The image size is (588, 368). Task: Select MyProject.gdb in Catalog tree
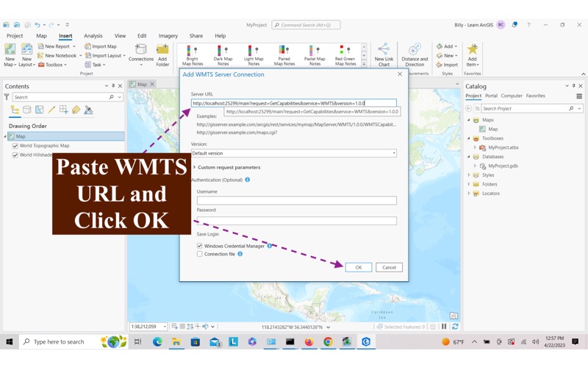point(503,166)
